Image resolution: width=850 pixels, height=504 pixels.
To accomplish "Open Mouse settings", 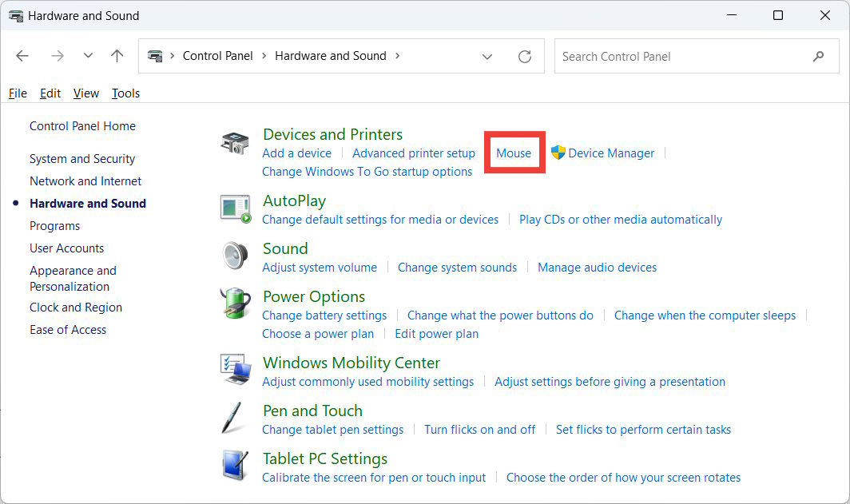I will pyautogui.click(x=514, y=153).
